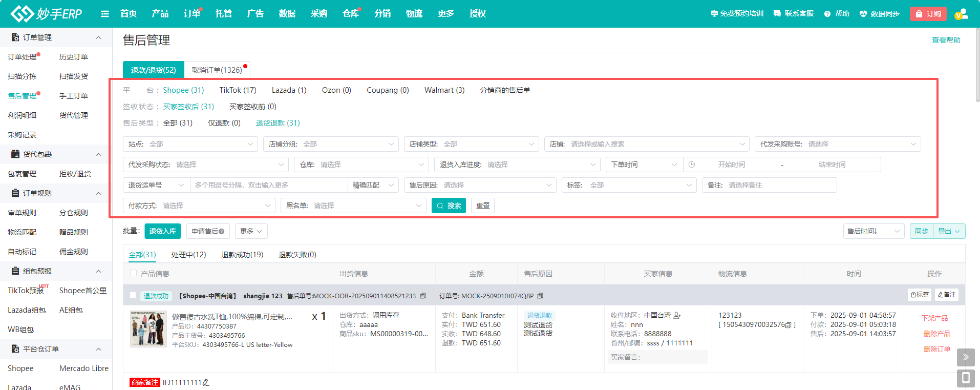980x390 pixels.
Task: Switch to the 取消订单(1326) tab
Action: coord(217,70)
